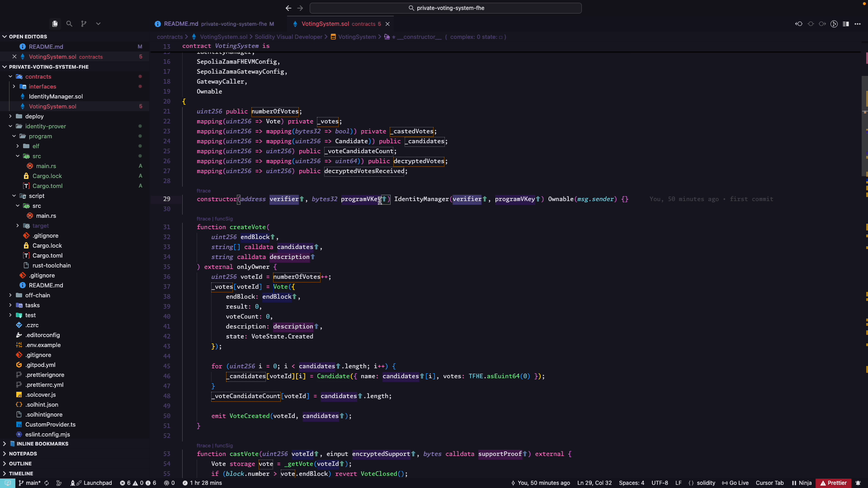Toggle Cursor Tab in status bar
This screenshot has height=488, width=868.
point(769,483)
